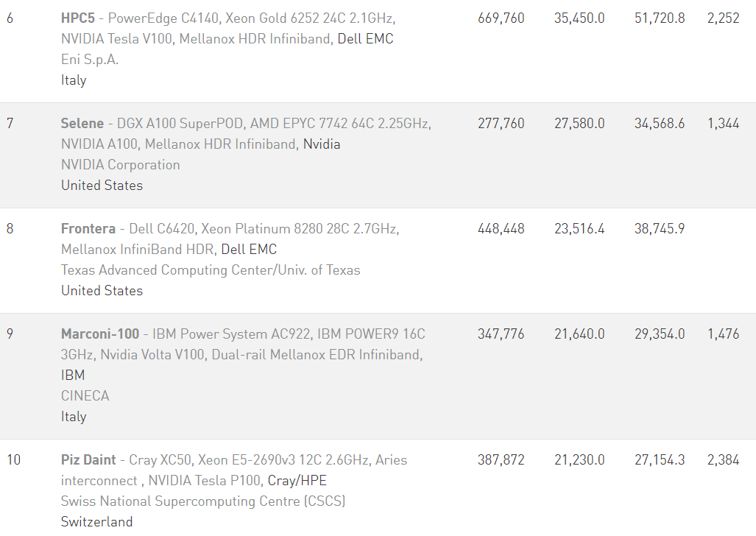Open the Selene system link
The height and width of the screenshot is (536, 756).
pyautogui.click(x=82, y=123)
